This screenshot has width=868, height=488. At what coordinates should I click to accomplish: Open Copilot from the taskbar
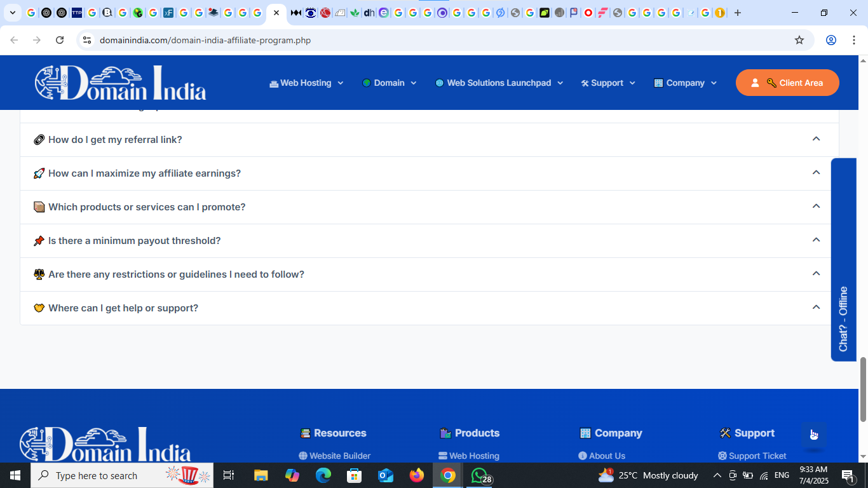click(292, 475)
